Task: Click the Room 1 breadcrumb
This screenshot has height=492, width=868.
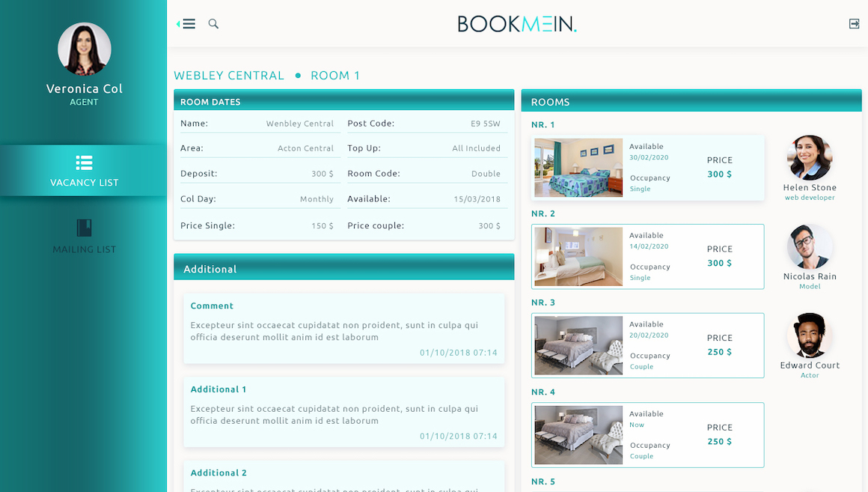Action: pos(335,76)
